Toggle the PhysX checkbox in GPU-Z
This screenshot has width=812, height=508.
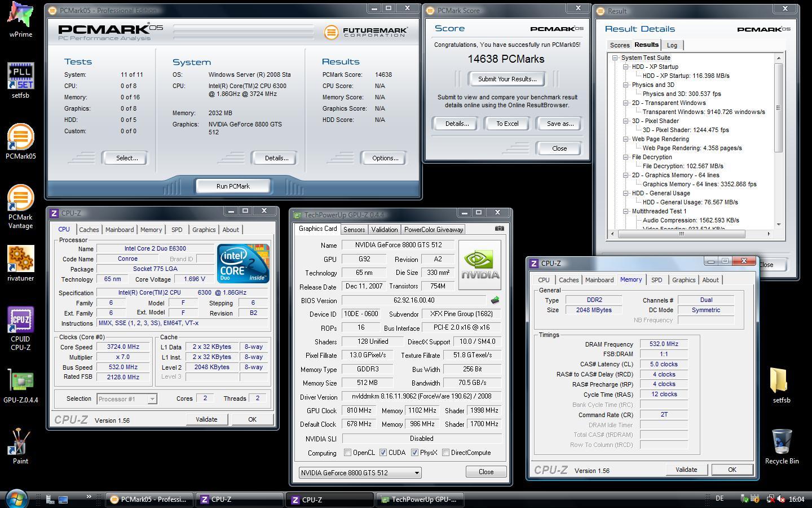point(414,453)
